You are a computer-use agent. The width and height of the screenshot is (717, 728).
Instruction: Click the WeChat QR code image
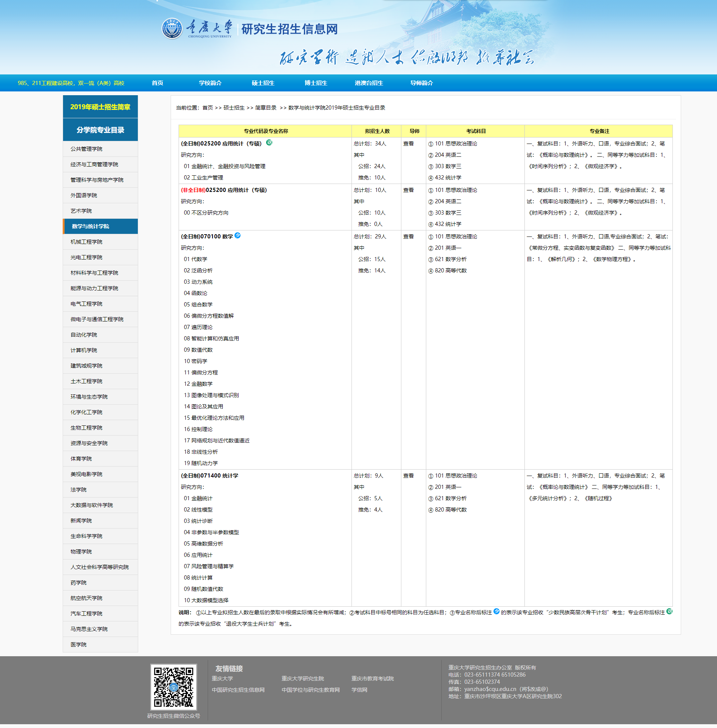174,687
